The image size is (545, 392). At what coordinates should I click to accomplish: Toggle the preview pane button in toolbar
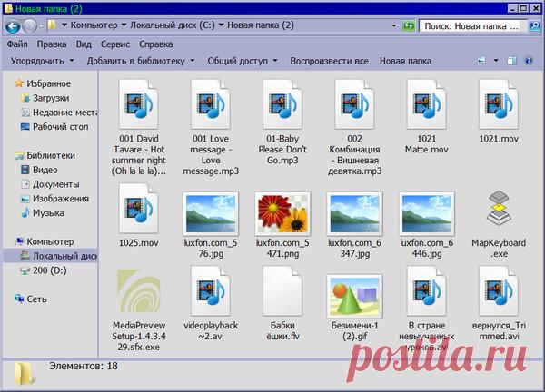point(512,62)
